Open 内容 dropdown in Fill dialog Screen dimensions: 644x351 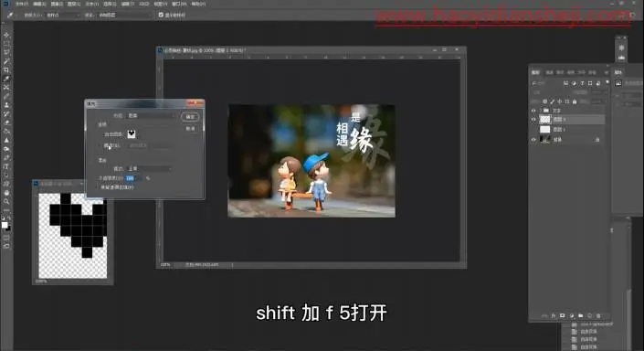151,116
